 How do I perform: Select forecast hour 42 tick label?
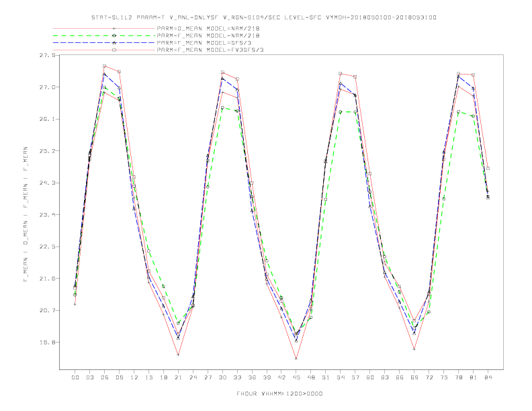tap(281, 377)
